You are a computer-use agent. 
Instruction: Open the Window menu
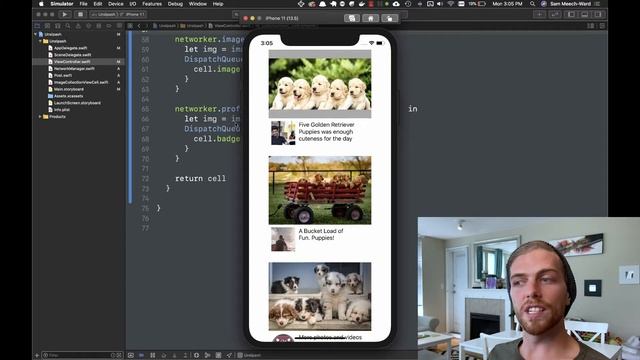(198, 4)
